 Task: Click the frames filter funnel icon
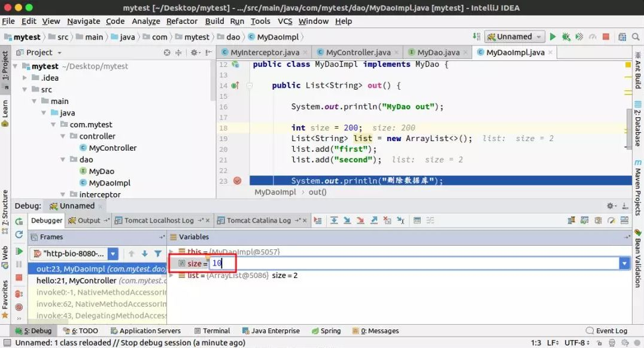[x=157, y=254]
